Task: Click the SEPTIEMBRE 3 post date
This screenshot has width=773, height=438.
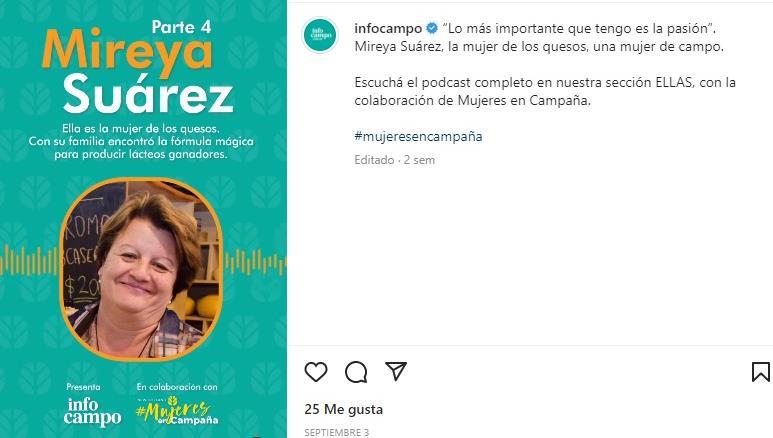Action: (337, 433)
